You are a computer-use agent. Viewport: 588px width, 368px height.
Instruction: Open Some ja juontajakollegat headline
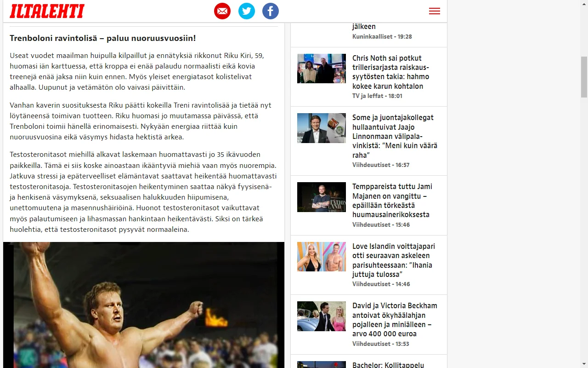[x=395, y=136]
